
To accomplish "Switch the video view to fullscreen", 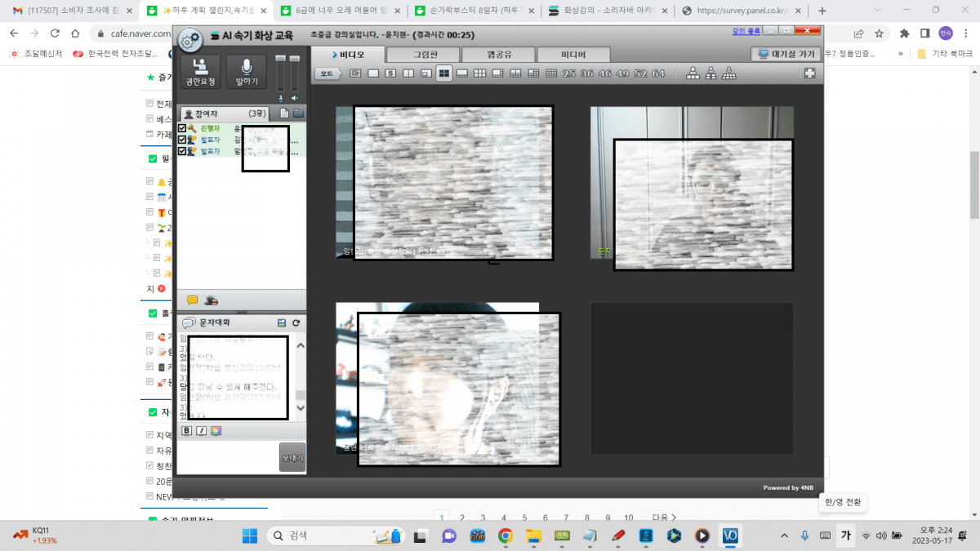I will pos(809,73).
